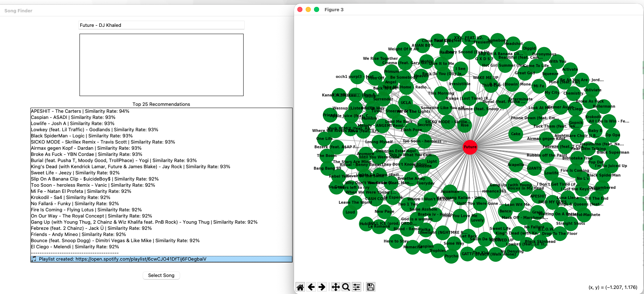Click the Lovely graph node

(477, 220)
